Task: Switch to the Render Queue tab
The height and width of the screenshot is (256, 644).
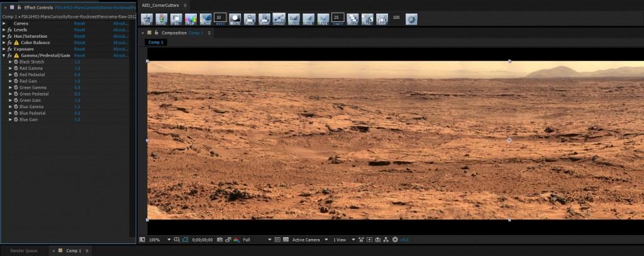Action: click(x=24, y=251)
